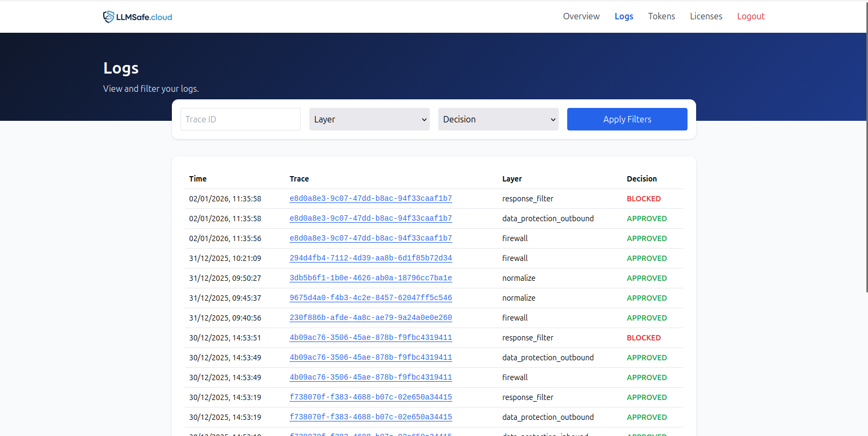The image size is (868, 436).
Task: Click response_filter layer in the 14:53:19 row
Action: pos(528,397)
